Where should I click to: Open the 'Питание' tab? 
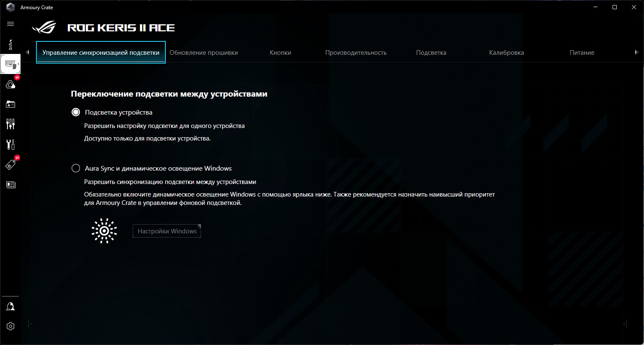(582, 53)
